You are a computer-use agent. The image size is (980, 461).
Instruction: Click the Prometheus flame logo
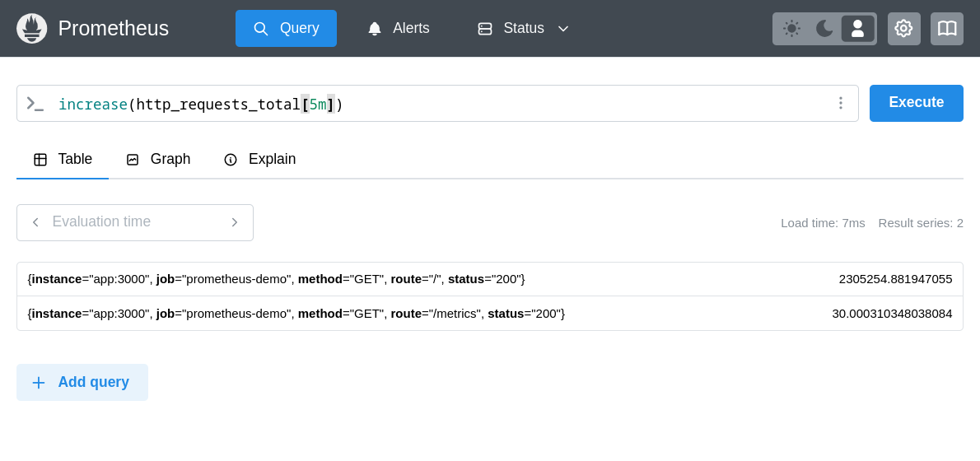31,29
